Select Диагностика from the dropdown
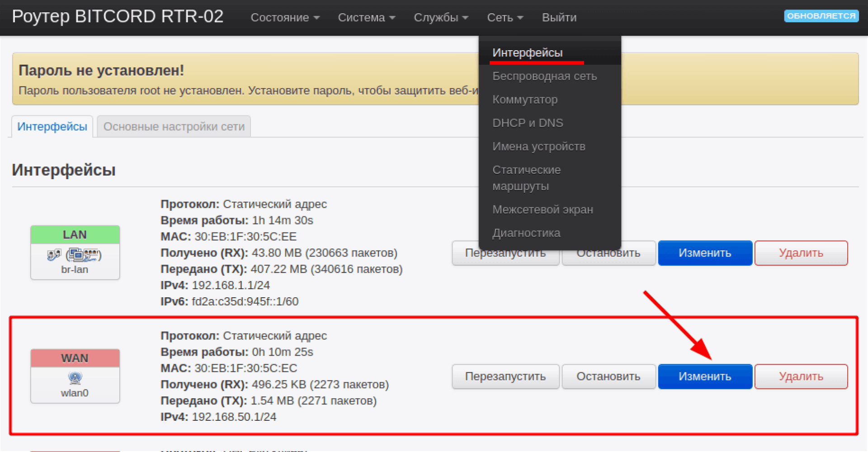Viewport: 868px width, 452px height. click(526, 233)
